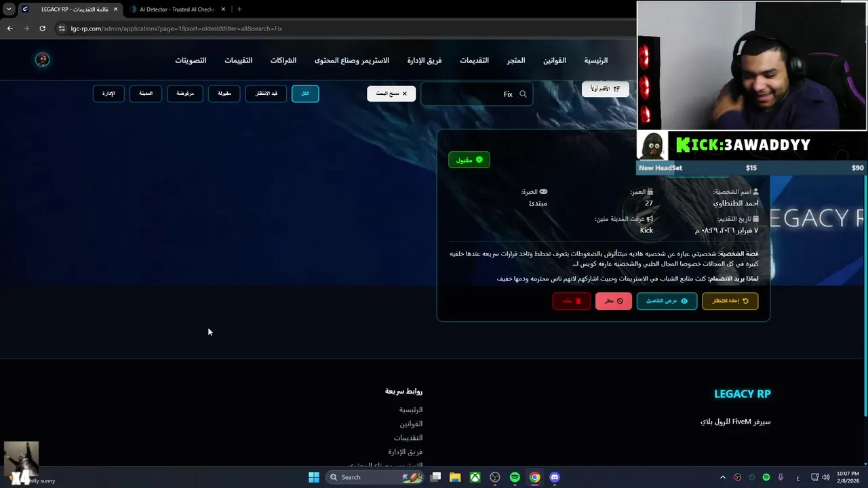Screen dimensions: 868x488
Task: Open Spotify from the taskbar
Action: coord(515,477)
